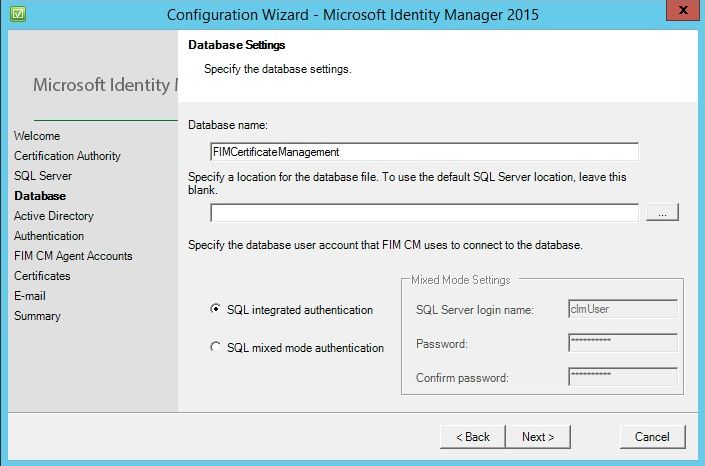Screen dimensions: 705x466
Task: Close the Configuration Wizard window
Action: click(683, 10)
